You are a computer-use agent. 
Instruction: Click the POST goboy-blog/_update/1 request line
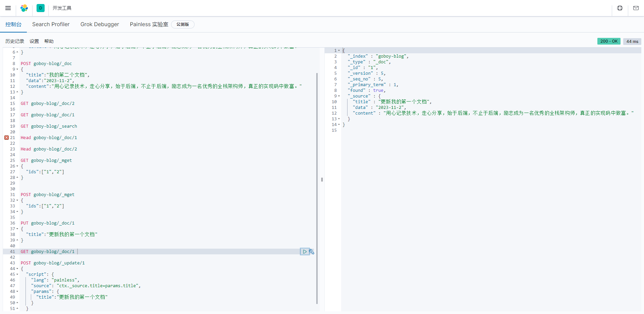[53, 263]
